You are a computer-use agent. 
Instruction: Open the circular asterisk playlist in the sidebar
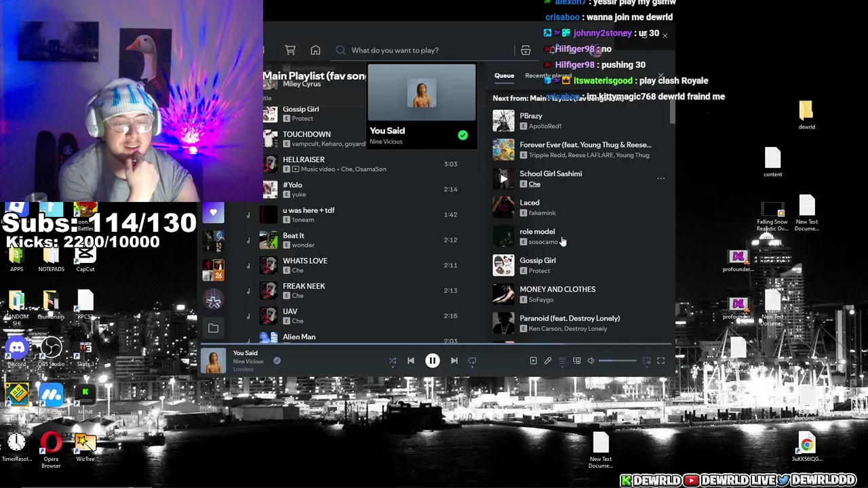(x=213, y=299)
